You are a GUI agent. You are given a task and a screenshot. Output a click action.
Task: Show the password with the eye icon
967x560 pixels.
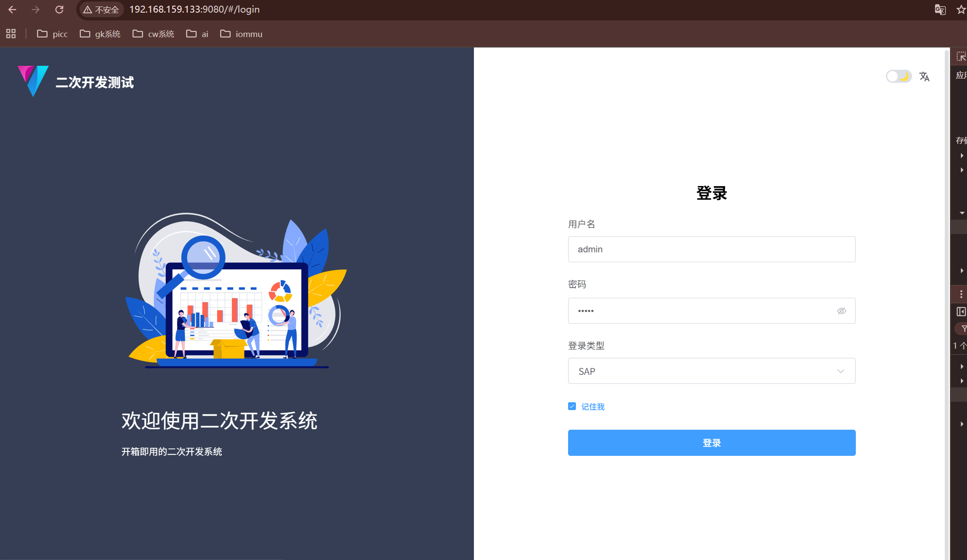841,311
